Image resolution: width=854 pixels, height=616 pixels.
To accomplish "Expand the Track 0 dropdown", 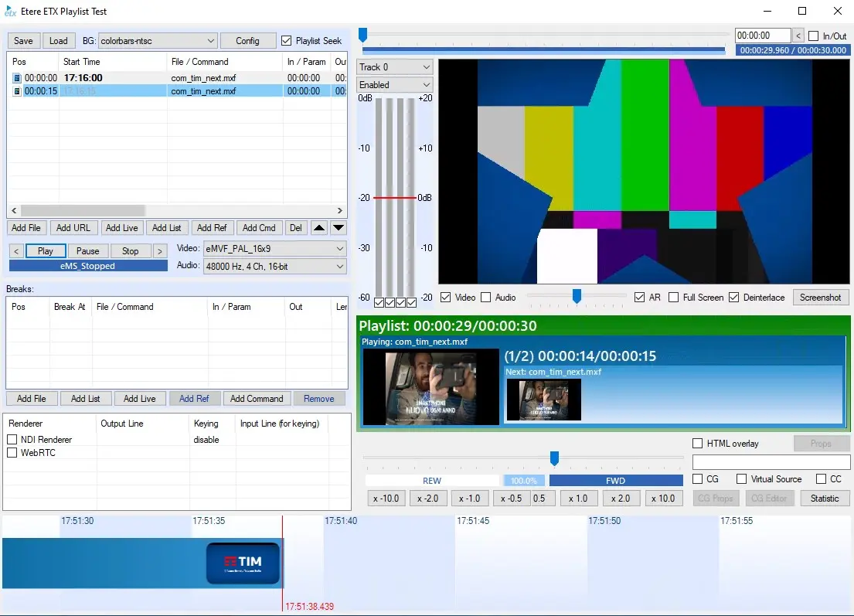I will point(424,67).
